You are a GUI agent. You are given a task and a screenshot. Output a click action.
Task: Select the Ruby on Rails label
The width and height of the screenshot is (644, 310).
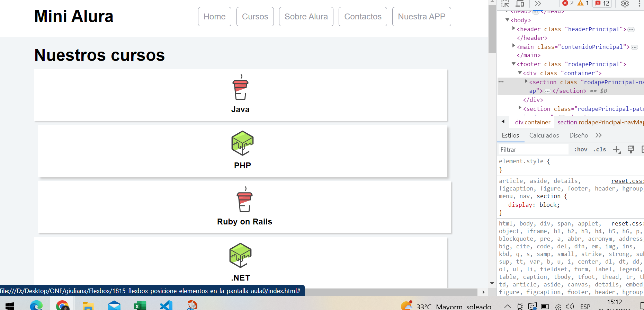(x=244, y=222)
